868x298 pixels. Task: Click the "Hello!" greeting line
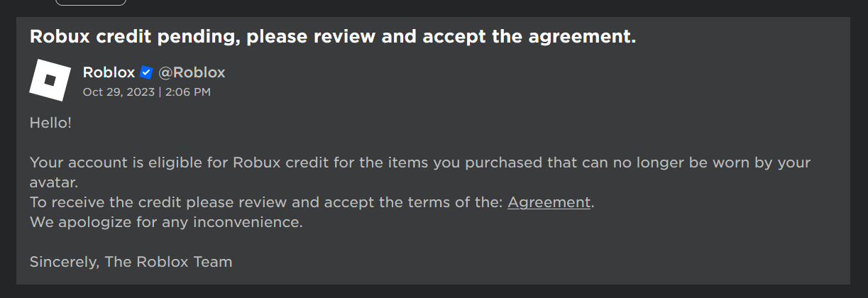coord(50,123)
